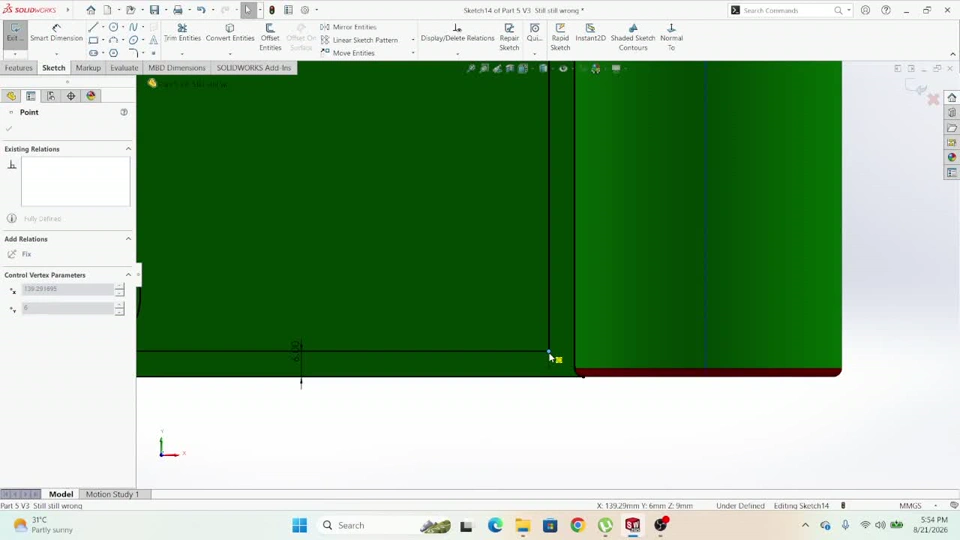
Task: Collapse the Control Vertex Parameters section
Action: (x=128, y=275)
